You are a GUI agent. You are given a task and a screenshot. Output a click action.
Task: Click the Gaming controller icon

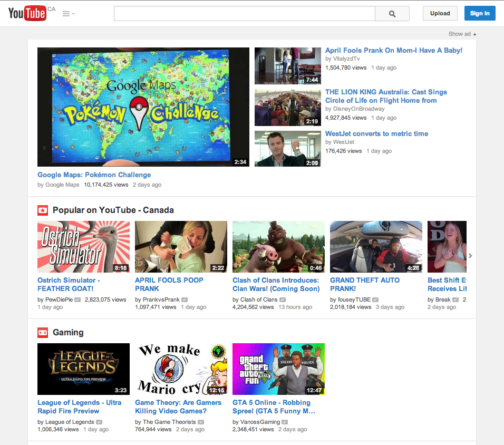[x=43, y=333]
